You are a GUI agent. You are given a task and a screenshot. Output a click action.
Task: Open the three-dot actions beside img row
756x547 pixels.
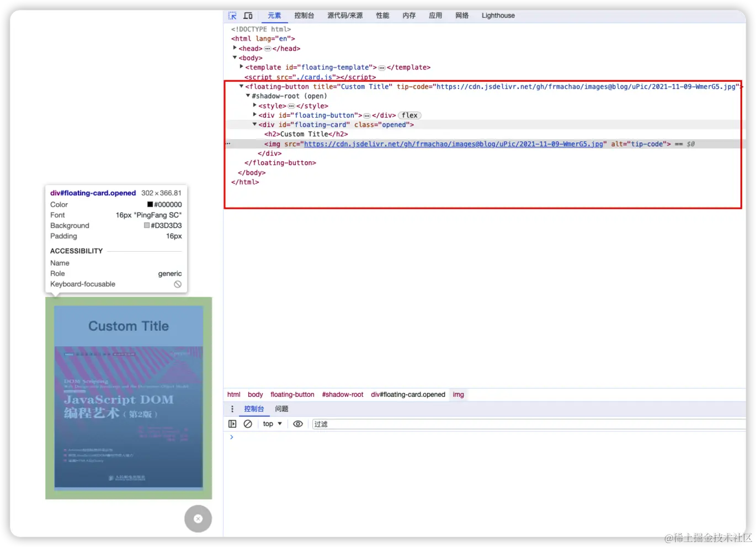(228, 144)
